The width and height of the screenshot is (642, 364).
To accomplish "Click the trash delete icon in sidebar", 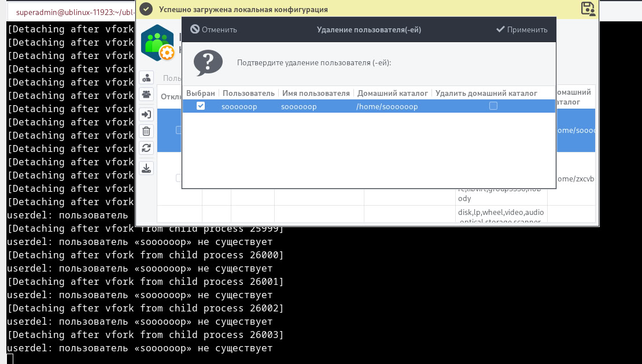I will click(x=146, y=131).
